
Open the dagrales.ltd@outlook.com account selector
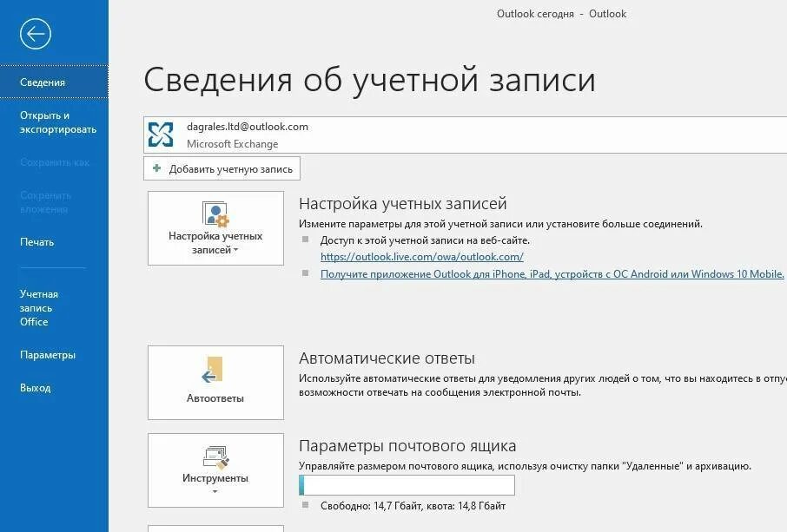tap(466, 135)
